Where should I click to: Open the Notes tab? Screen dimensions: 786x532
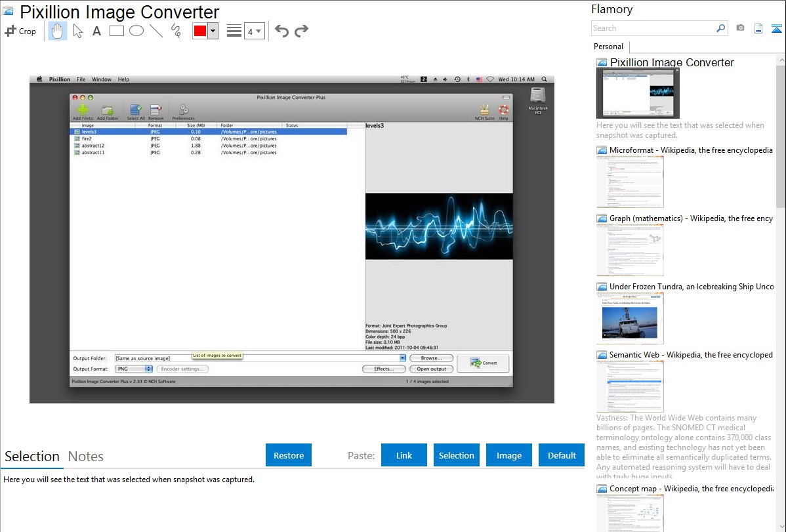click(x=86, y=457)
